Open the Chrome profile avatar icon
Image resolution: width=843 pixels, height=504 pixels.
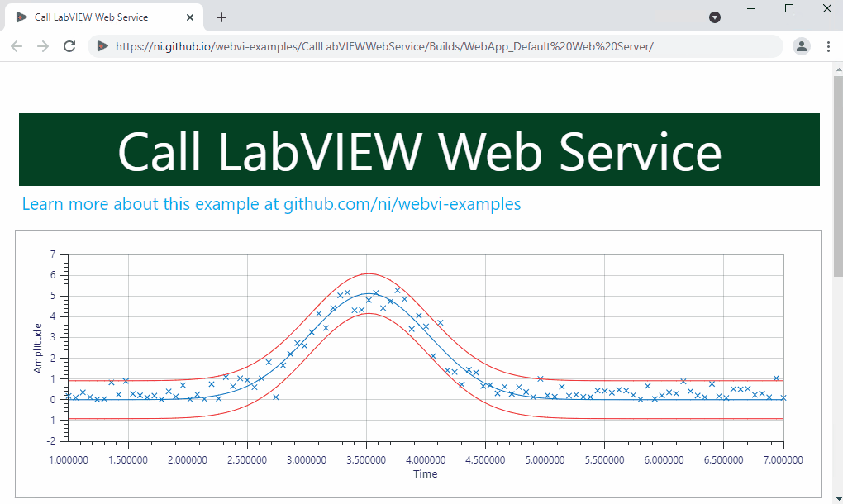[x=801, y=46]
